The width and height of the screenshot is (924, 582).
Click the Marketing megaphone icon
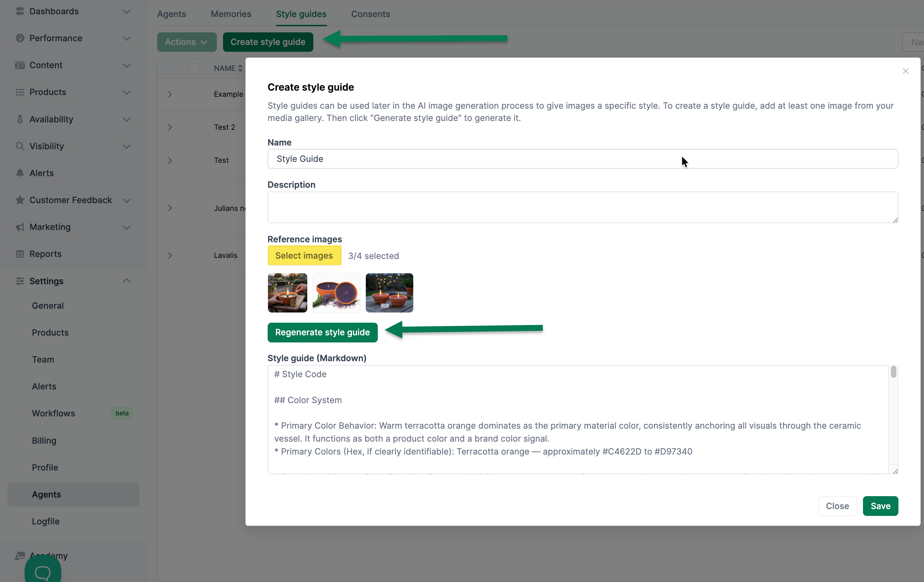pyautogui.click(x=20, y=227)
